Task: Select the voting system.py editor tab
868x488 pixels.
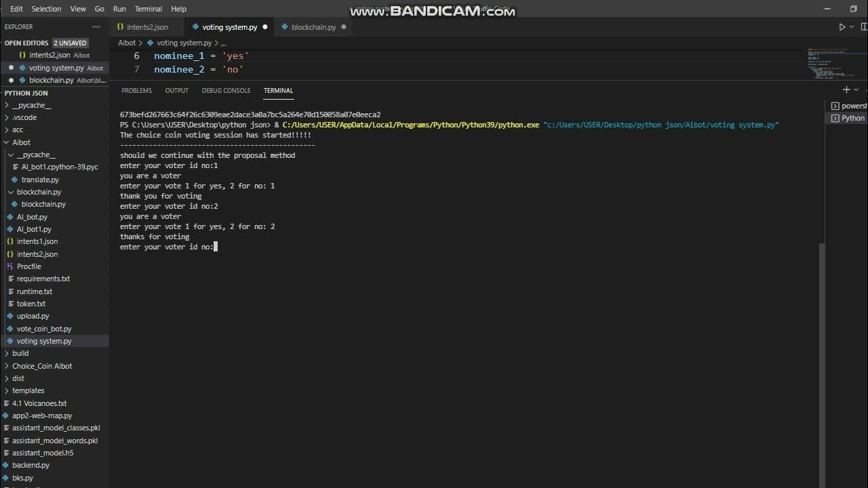Action: coord(230,27)
